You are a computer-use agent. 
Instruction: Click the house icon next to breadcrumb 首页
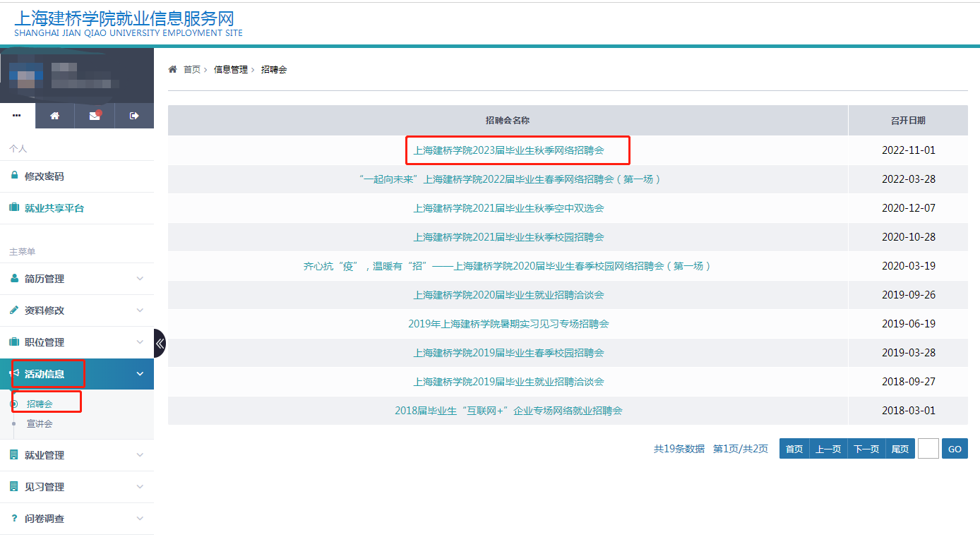coord(172,69)
